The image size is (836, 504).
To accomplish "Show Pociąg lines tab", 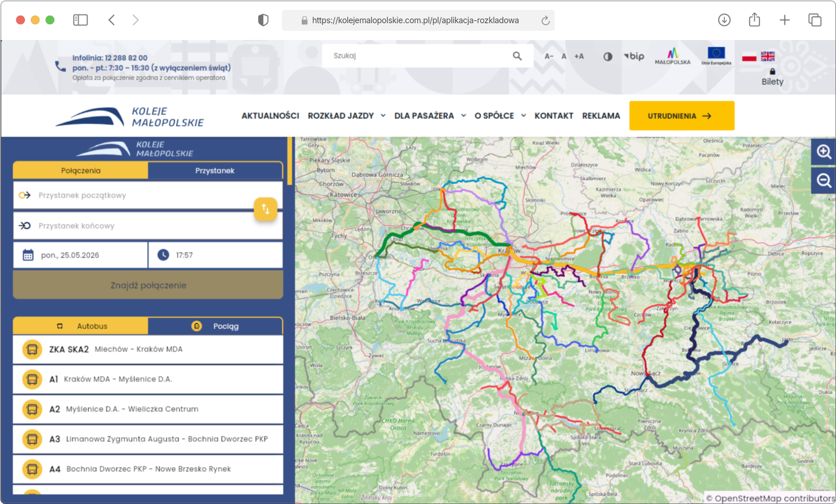I will click(215, 326).
